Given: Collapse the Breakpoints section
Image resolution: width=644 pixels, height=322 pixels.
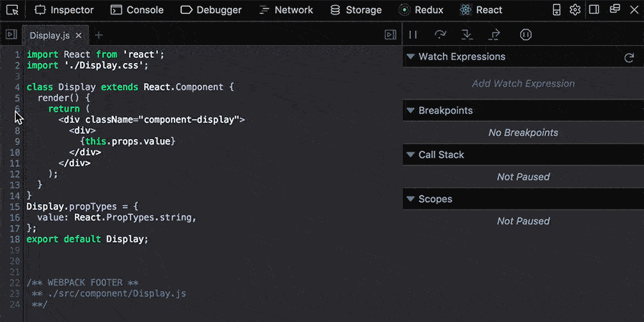Looking at the screenshot, I should coord(411,111).
